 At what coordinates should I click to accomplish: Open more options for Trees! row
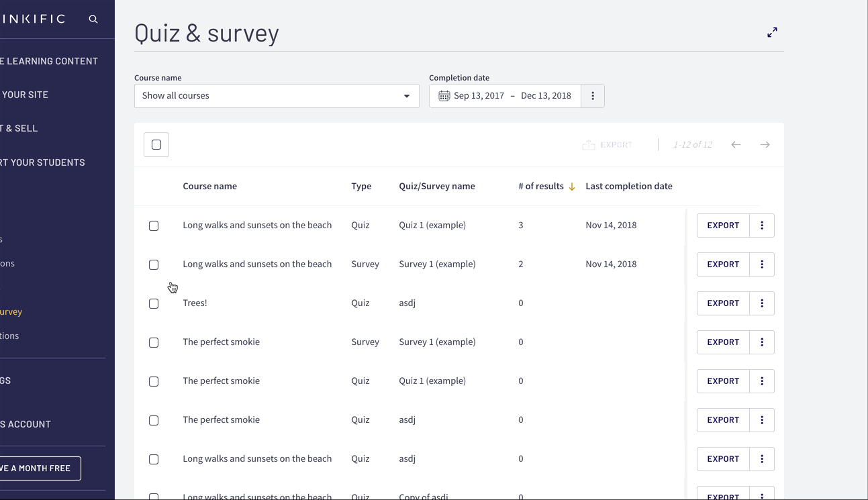click(762, 303)
